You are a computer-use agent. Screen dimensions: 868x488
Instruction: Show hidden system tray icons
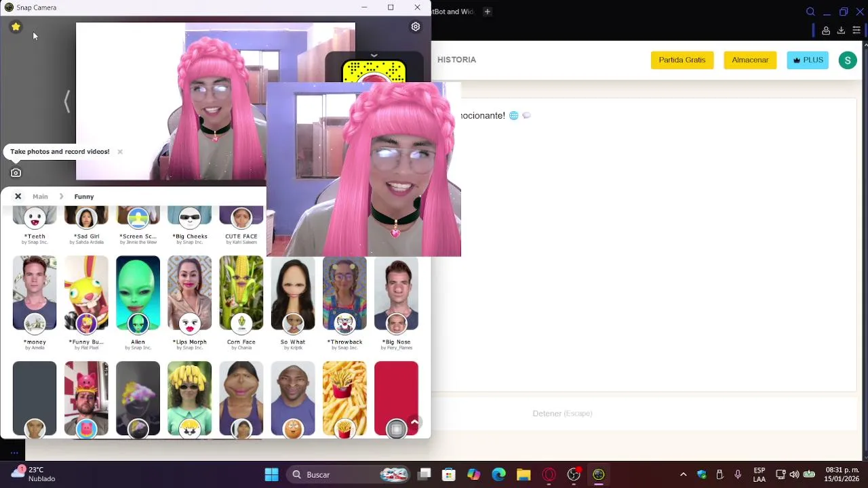pyautogui.click(x=683, y=474)
